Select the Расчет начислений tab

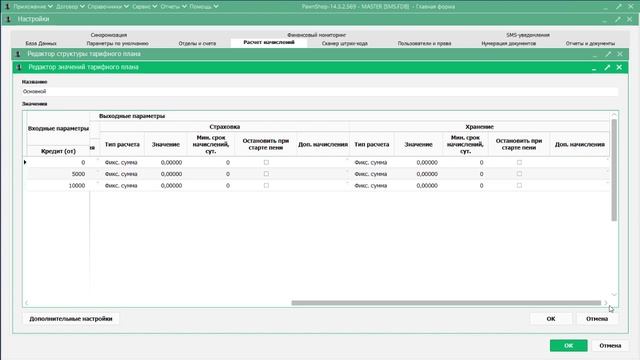(x=269, y=42)
